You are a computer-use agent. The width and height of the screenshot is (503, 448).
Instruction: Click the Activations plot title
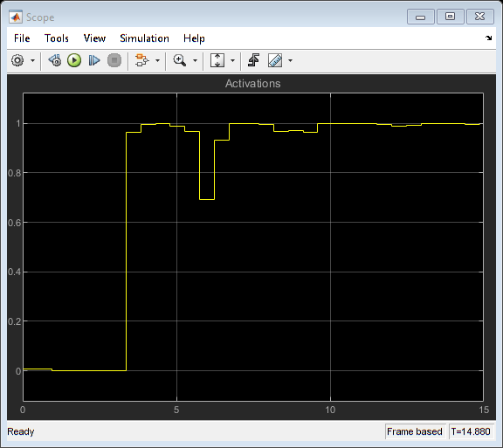[252, 84]
